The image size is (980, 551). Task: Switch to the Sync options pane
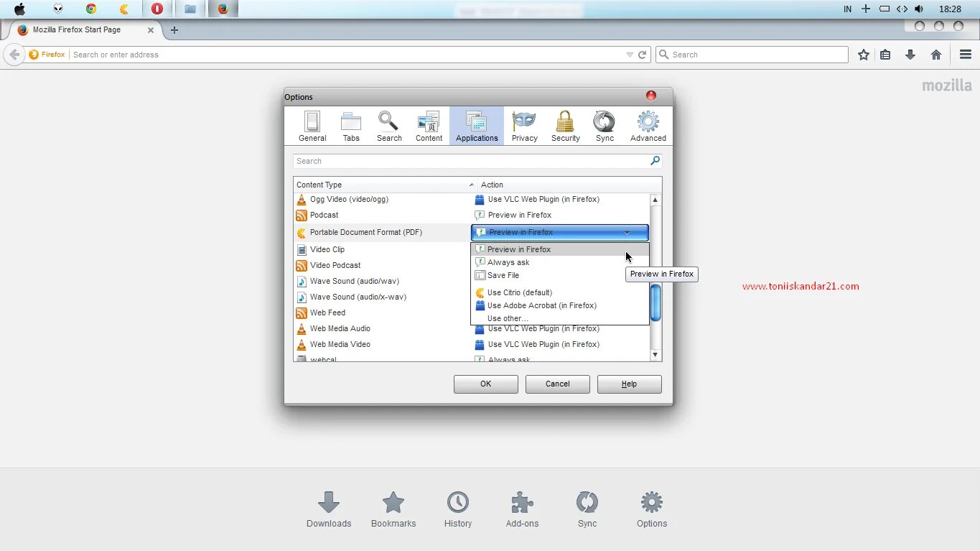605,126
